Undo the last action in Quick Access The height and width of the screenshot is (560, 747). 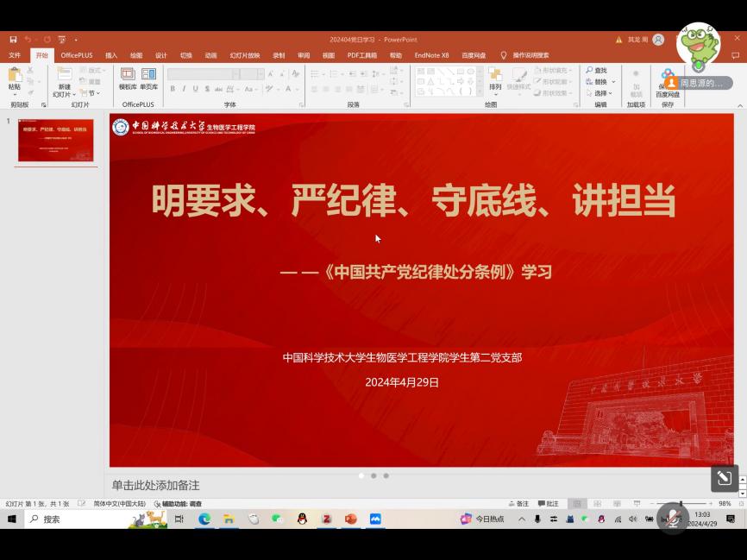[x=28, y=40]
